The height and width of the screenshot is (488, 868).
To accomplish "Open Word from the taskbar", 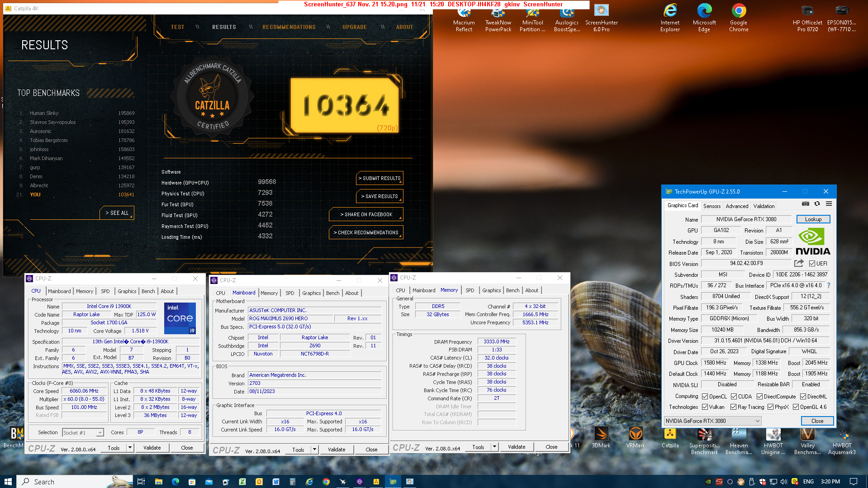I will 276,482.
